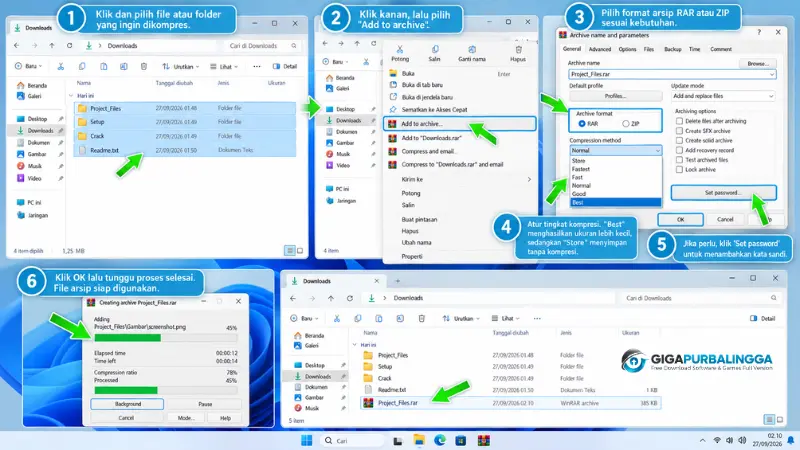Switch to thumbnail view toggle in lower Downloads window
Image resolution: width=800 pixels, height=450 pixels.
point(780,420)
